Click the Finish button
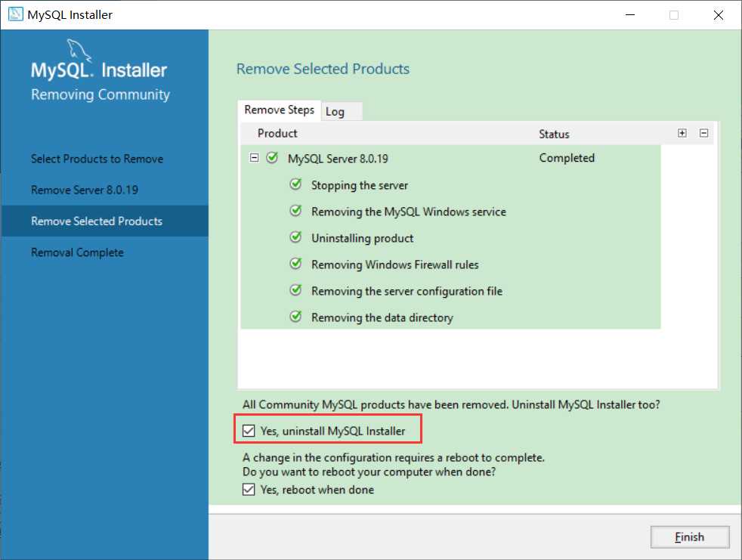The height and width of the screenshot is (560, 742). point(689,537)
